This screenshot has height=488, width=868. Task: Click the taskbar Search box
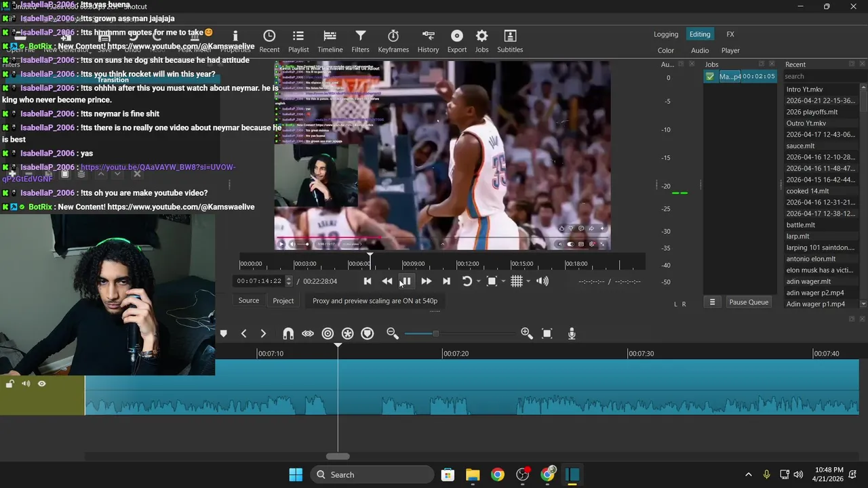coord(373,474)
